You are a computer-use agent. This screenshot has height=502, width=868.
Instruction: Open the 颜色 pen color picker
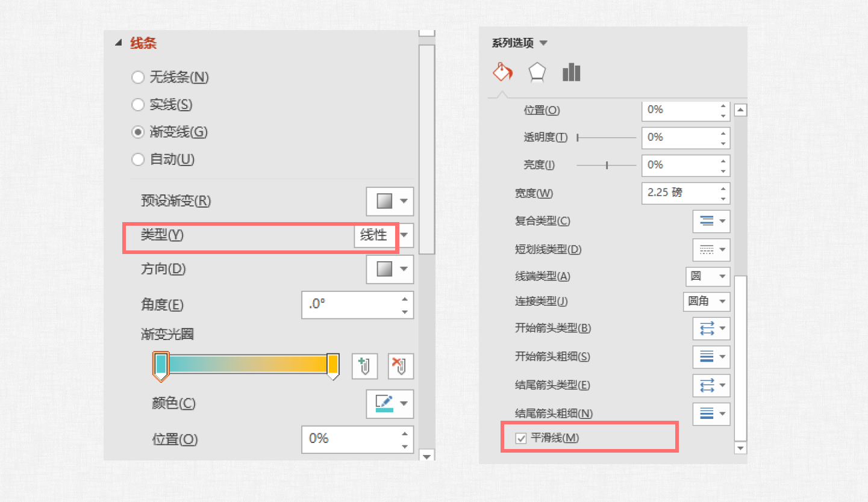[390, 403]
